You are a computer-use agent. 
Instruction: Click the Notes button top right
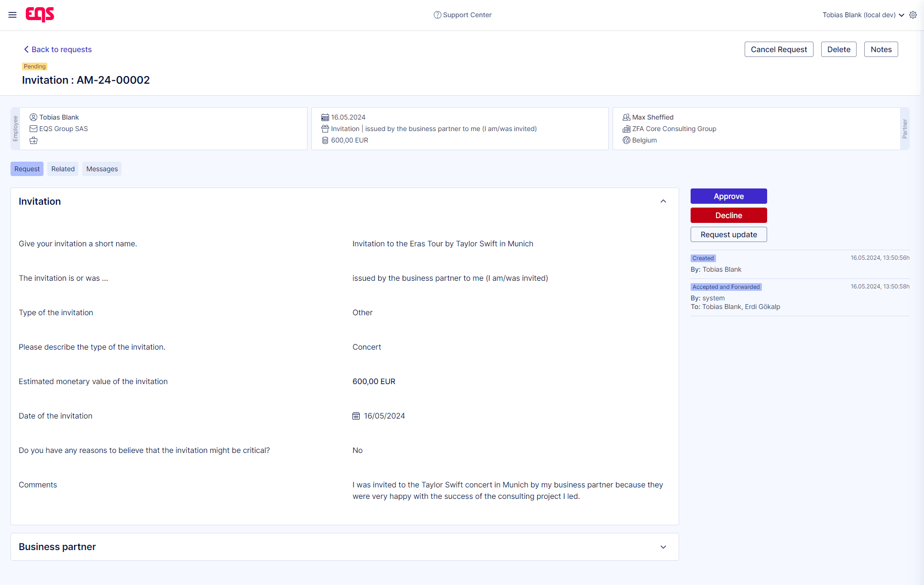[x=881, y=48]
